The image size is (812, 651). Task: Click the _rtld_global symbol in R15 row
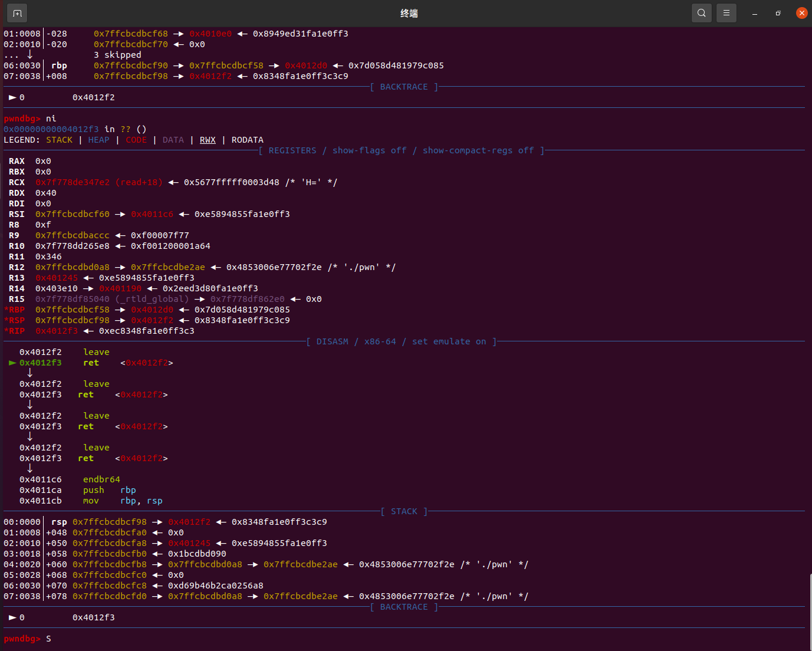click(x=152, y=299)
